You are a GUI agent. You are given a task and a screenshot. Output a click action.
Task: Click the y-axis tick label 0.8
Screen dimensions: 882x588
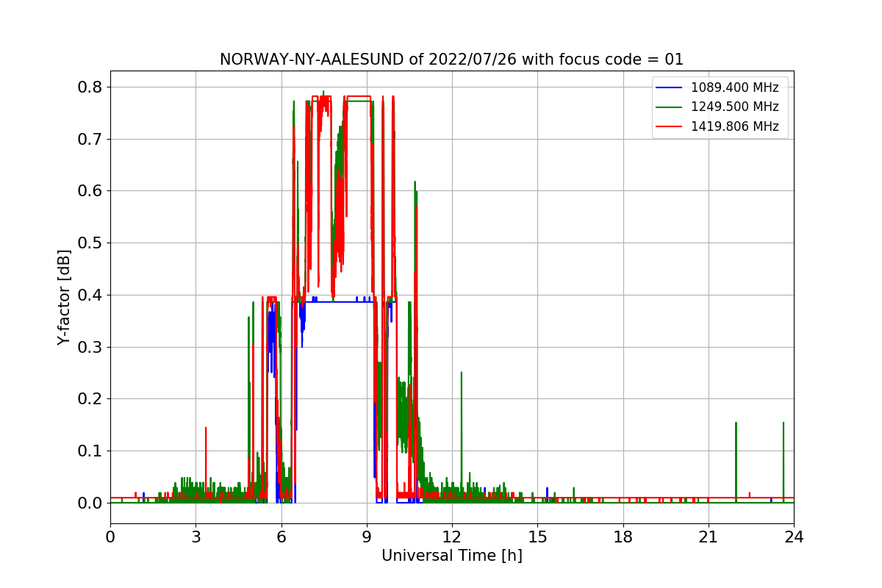[x=90, y=87]
